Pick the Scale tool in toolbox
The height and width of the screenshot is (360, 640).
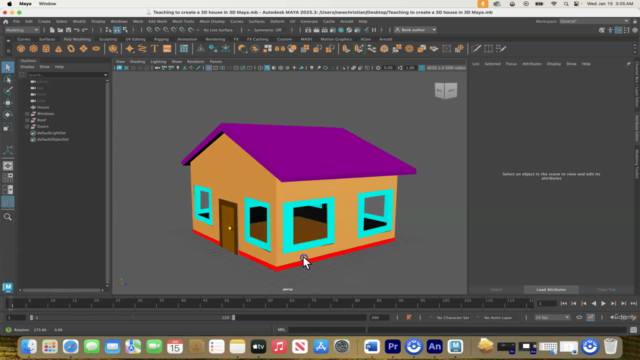[8, 127]
